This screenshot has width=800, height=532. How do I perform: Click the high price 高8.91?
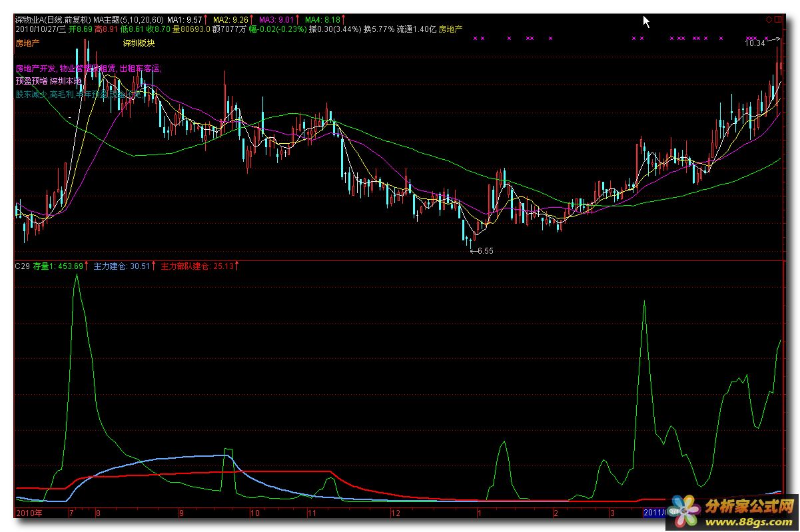(x=107, y=29)
